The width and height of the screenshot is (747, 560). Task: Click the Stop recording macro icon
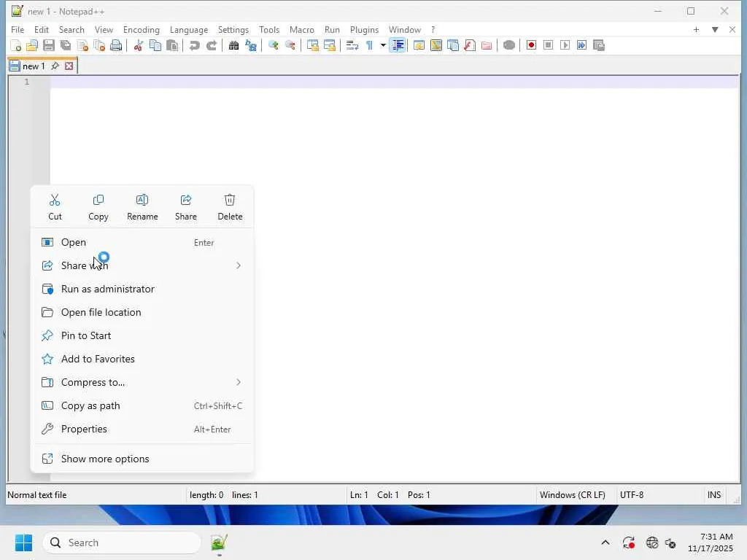tap(548, 46)
